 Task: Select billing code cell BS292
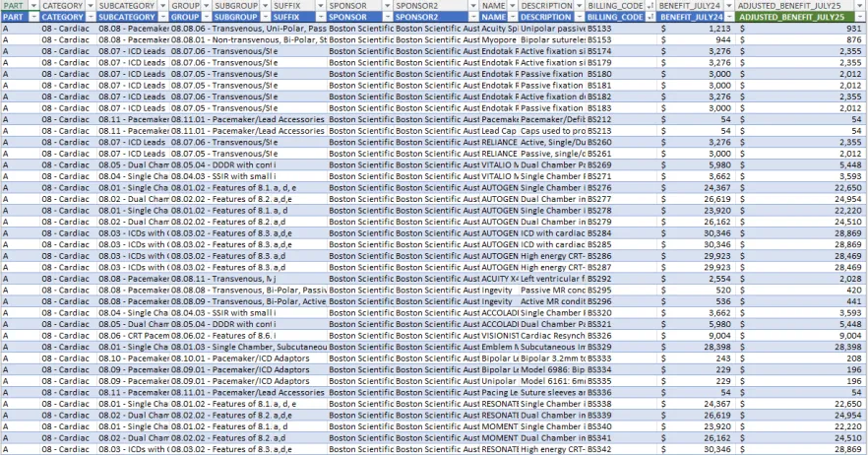tap(621, 279)
